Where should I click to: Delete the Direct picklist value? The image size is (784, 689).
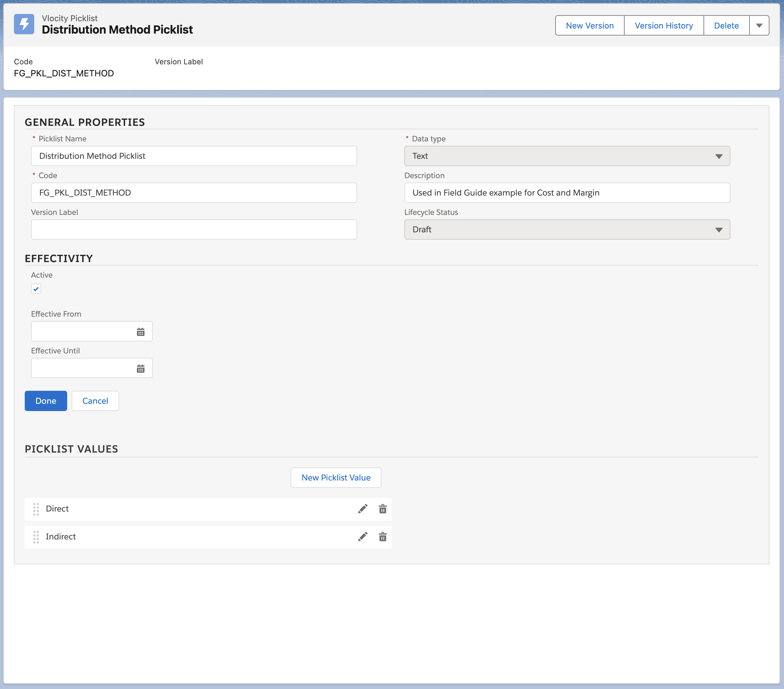(383, 509)
